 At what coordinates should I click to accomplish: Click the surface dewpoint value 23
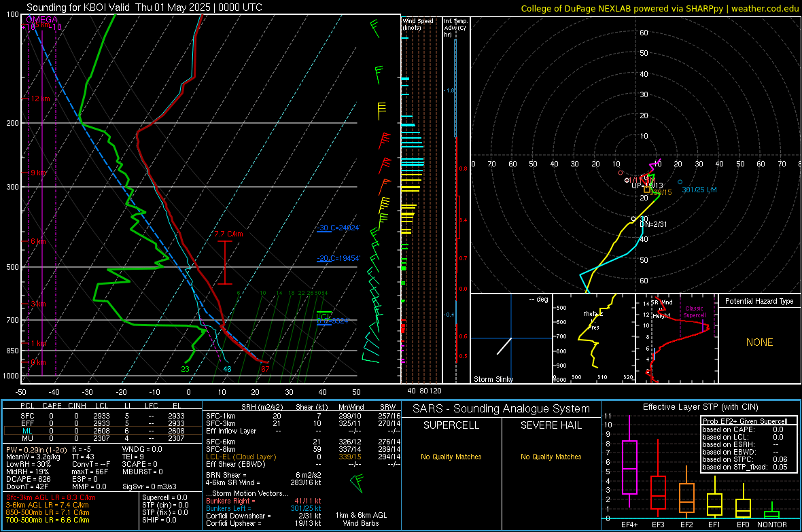click(185, 369)
